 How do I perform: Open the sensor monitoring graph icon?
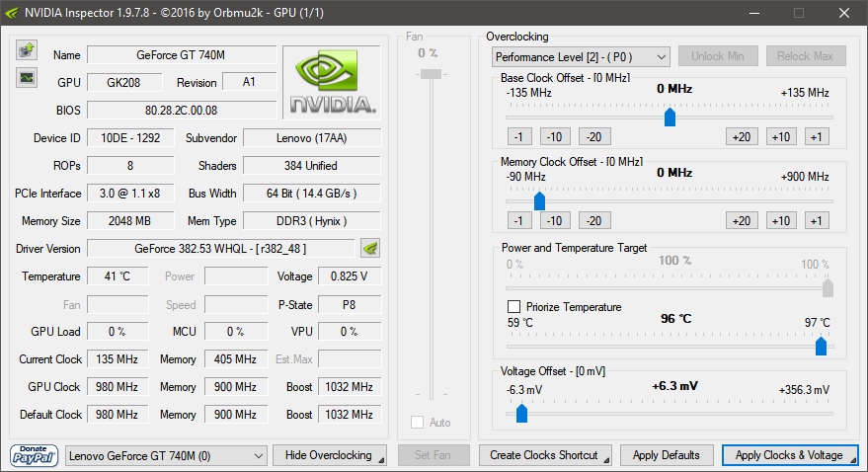(26, 77)
